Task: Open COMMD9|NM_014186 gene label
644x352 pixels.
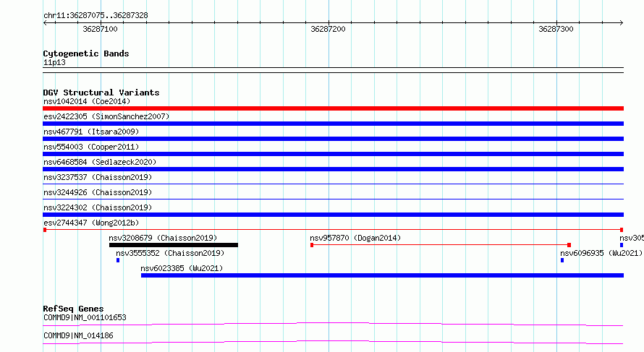Action: coord(78,335)
